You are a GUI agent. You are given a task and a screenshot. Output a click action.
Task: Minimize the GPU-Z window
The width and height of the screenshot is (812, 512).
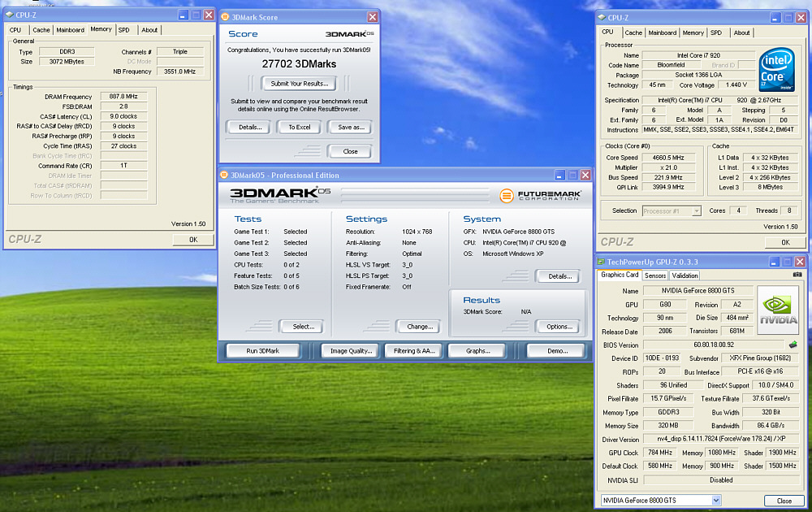(774, 262)
